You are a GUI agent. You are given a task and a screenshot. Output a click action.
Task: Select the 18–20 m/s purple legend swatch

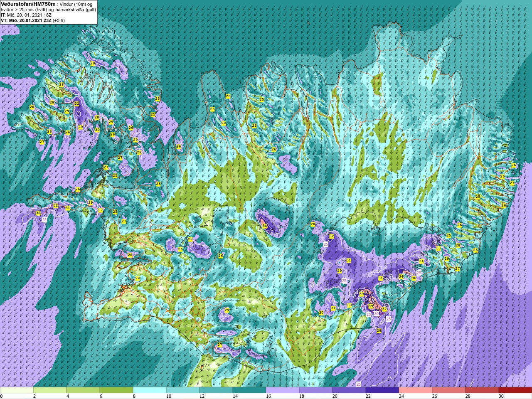pos(316,390)
